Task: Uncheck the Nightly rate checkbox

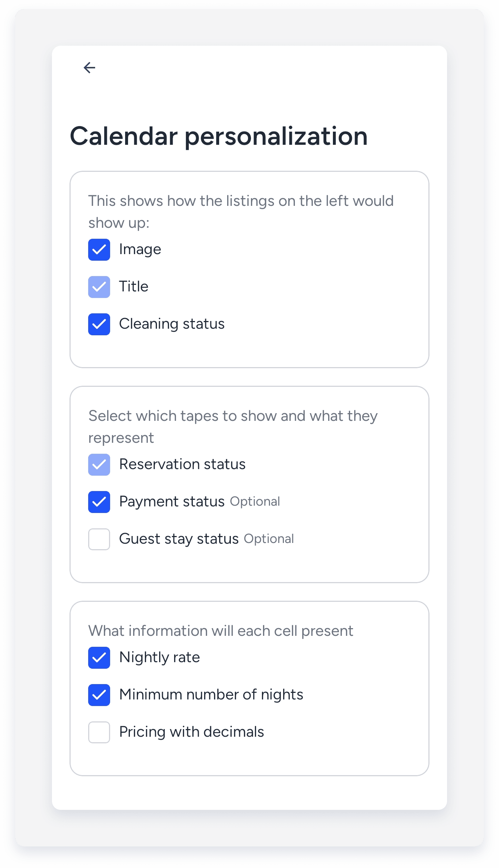Action: [x=99, y=658]
